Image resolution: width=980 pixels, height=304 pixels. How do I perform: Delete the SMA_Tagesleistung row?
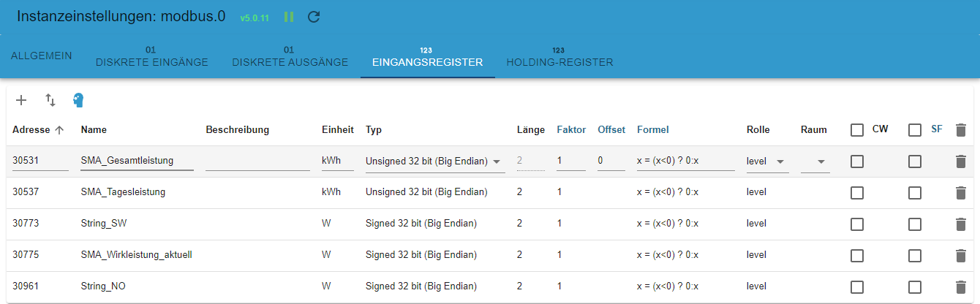pyautogui.click(x=961, y=193)
